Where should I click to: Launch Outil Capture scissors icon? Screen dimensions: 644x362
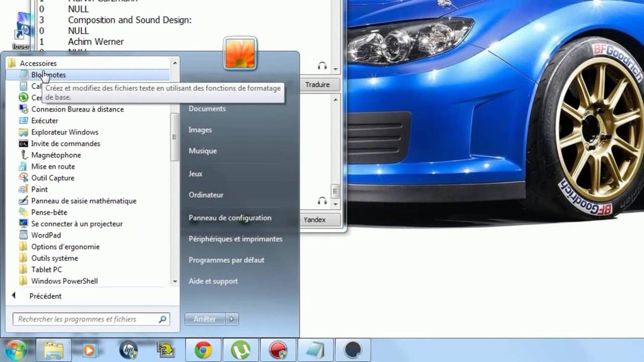tap(23, 178)
